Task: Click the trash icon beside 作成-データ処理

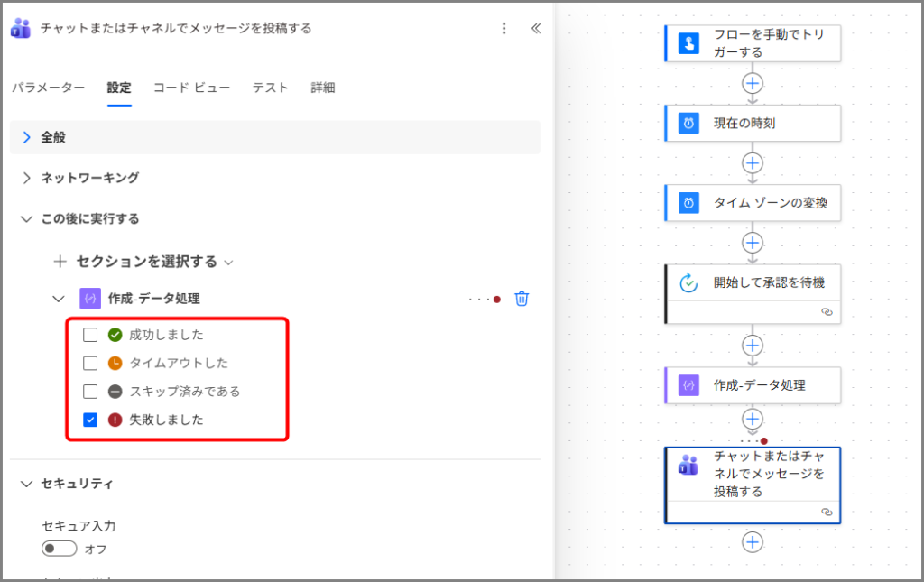Action: pos(522,299)
